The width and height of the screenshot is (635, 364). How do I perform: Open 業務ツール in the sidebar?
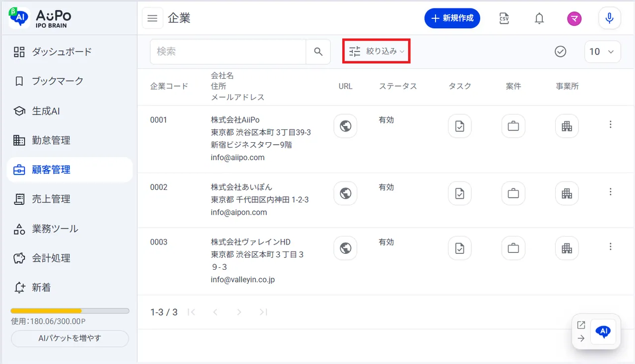[69, 229]
